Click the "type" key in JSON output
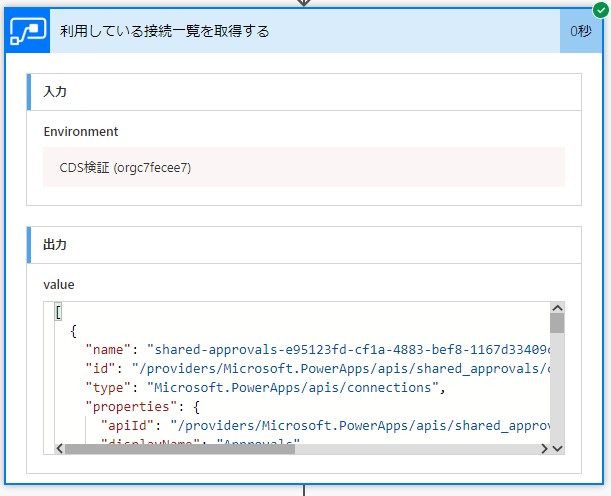Screen dimensions: 611x496 pos(108,387)
